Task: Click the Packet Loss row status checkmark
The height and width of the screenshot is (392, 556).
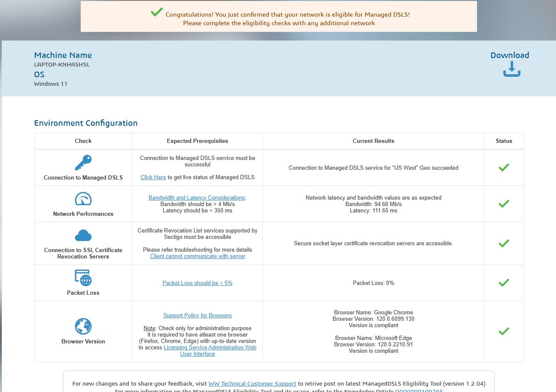Action: pyautogui.click(x=504, y=282)
